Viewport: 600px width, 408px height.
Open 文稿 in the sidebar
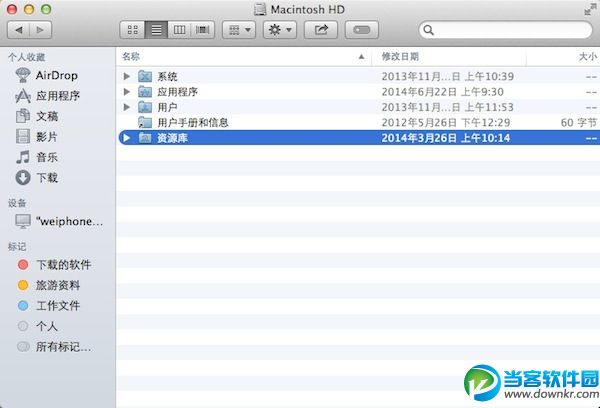(x=37, y=116)
